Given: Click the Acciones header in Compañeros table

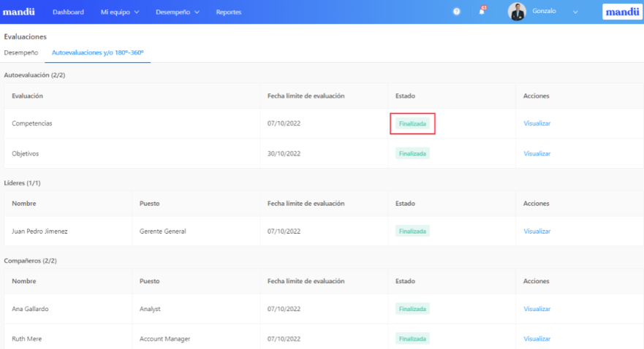Looking at the screenshot, I should [536, 281].
